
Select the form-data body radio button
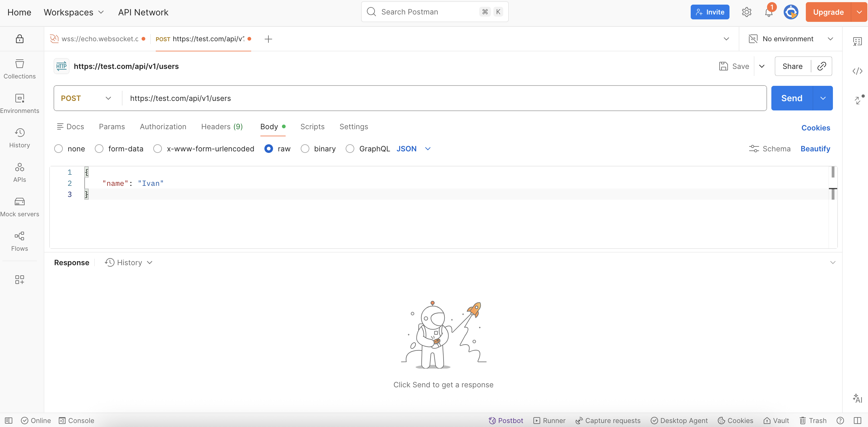point(99,149)
